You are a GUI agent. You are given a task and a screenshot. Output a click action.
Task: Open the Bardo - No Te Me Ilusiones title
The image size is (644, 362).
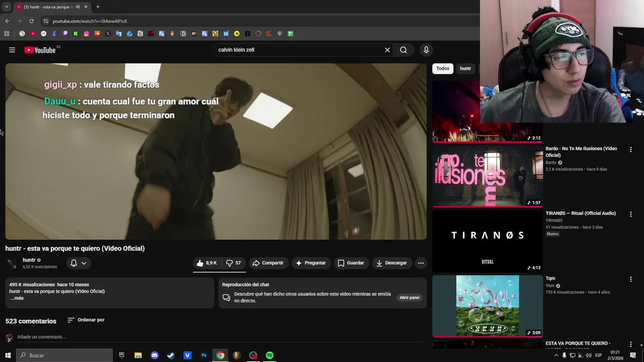[x=581, y=152]
